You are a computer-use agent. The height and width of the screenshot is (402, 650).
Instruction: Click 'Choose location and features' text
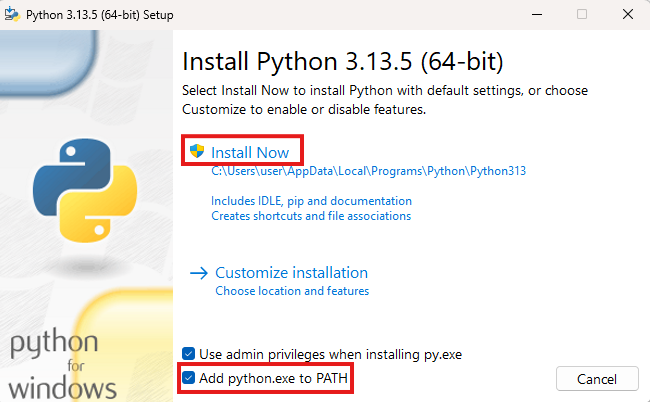tap(292, 291)
